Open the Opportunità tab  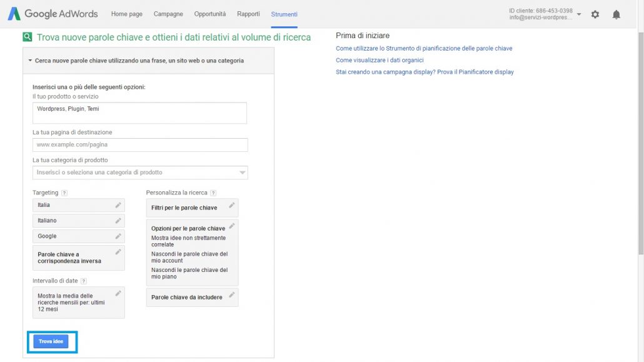coord(210,14)
